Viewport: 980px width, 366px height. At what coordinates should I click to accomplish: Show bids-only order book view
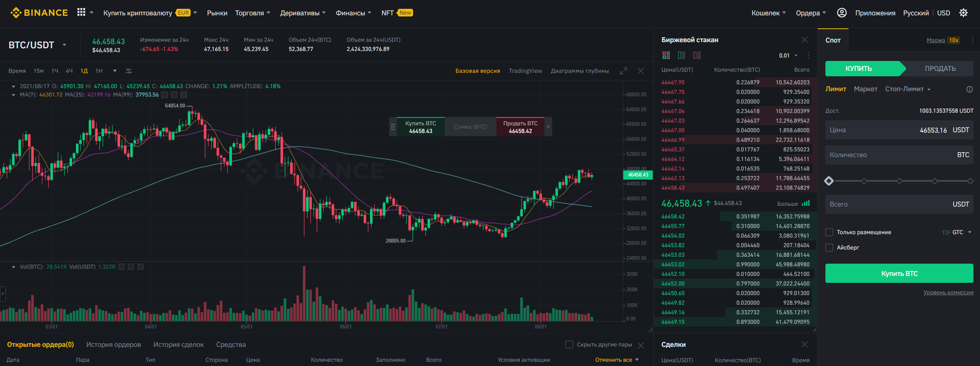682,55
